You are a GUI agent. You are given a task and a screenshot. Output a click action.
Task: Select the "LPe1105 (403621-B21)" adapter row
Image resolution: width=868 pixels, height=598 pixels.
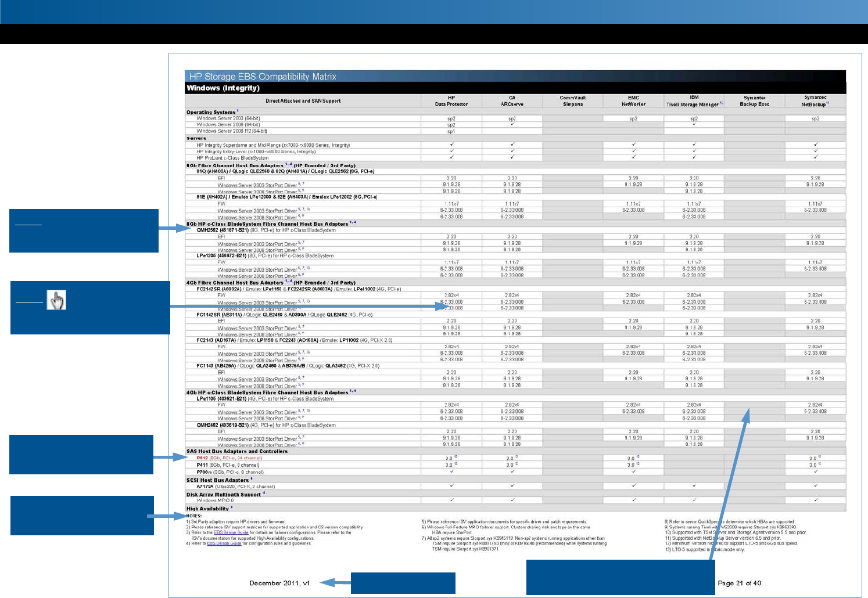pos(265,399)
